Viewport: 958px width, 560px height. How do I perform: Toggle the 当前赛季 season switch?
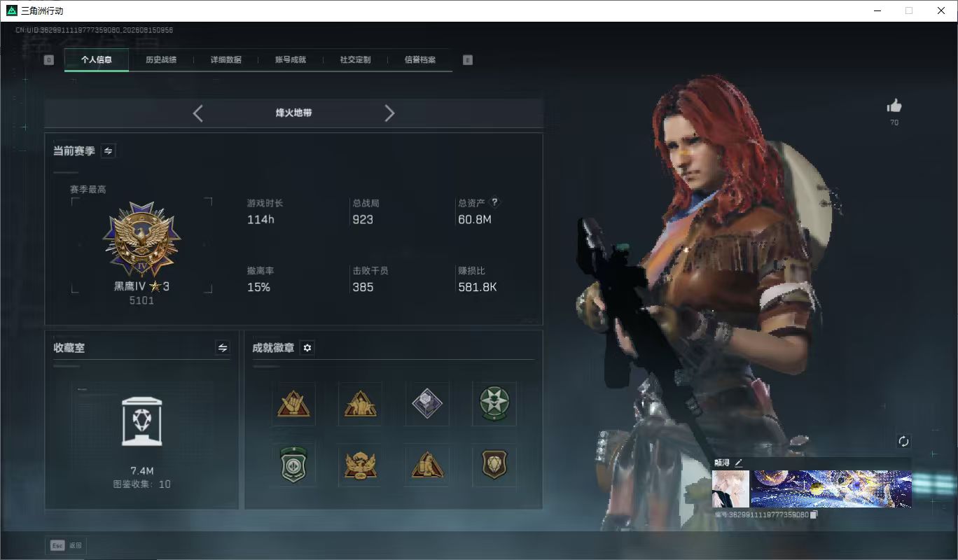(x=109, y=150)
